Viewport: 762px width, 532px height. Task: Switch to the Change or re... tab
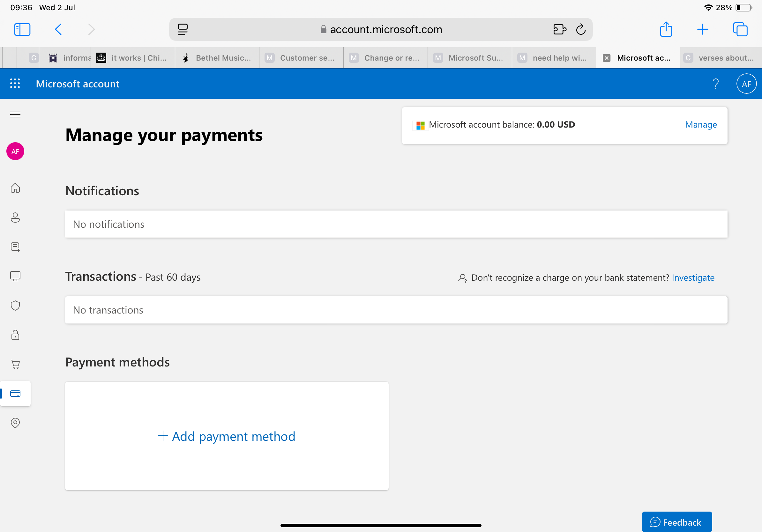pyautogui.click(x=386, y=58)
